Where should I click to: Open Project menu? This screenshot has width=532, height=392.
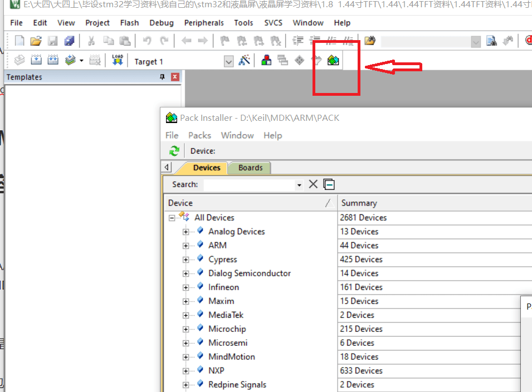97,23
